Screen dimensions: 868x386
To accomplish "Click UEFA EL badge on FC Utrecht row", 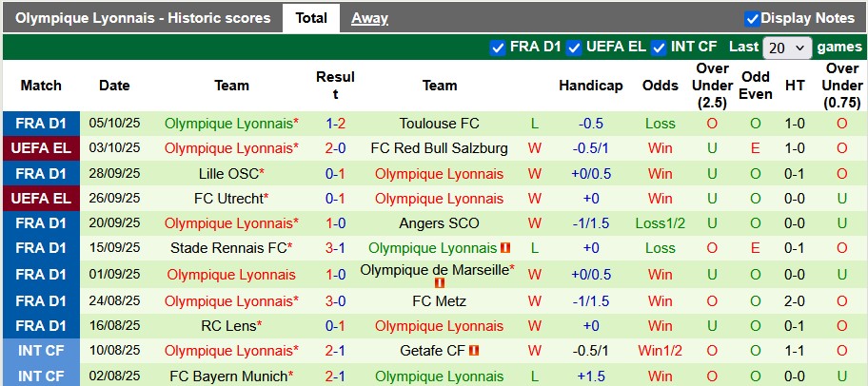I will tap(41, 198).
